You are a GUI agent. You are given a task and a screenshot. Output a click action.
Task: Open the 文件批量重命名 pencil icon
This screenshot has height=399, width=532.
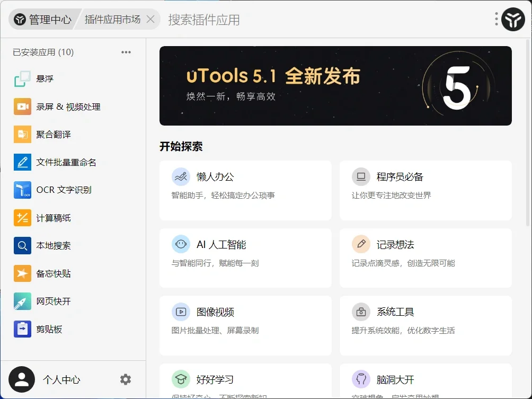[22, 162]
